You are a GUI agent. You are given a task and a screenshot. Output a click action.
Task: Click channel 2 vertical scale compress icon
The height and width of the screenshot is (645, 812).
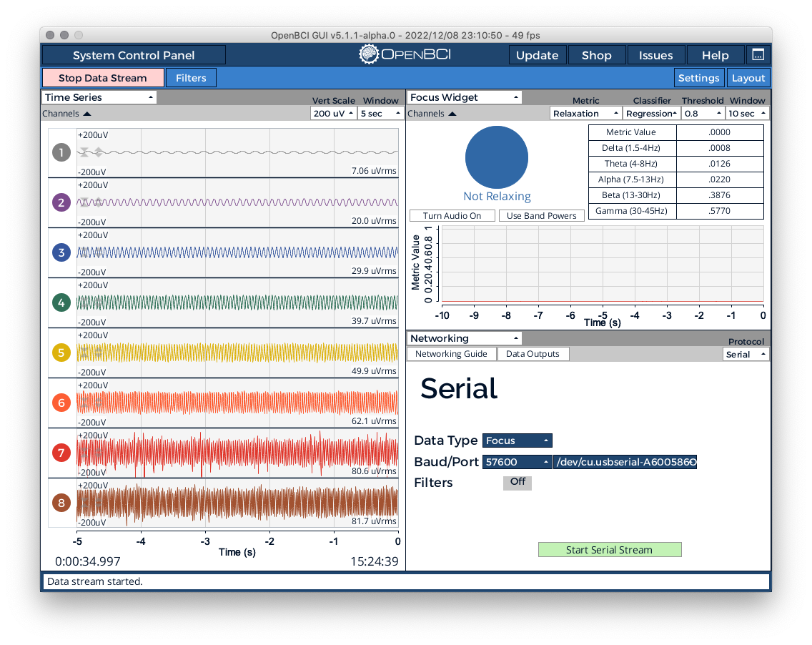(84, 202)
